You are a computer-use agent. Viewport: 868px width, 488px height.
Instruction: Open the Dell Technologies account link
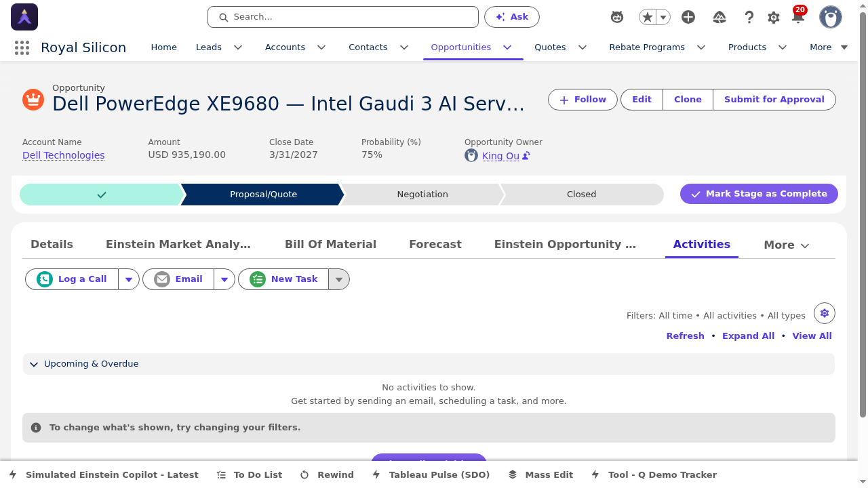[x=64, y=155]
